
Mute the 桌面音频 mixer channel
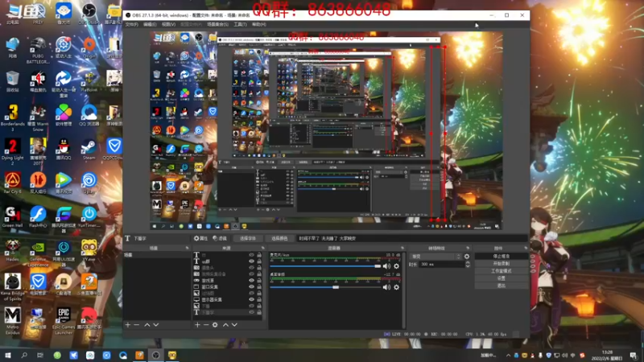[386, 287]
